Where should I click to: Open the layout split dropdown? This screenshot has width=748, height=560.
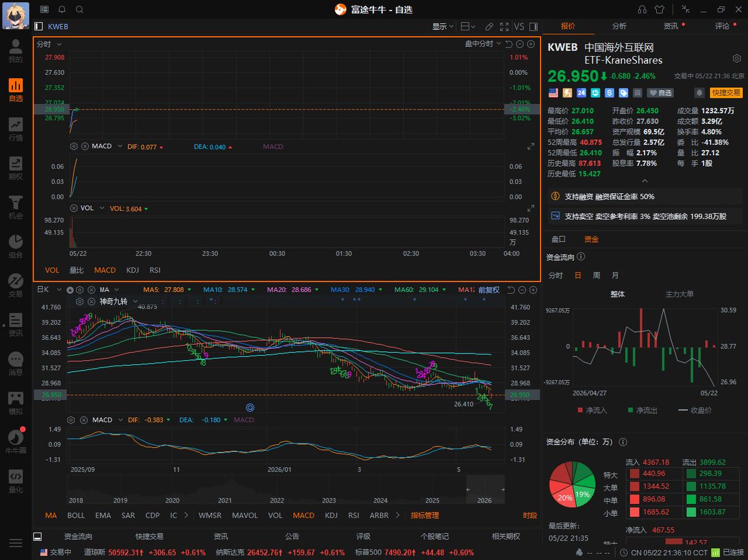(x=467, y=27)
